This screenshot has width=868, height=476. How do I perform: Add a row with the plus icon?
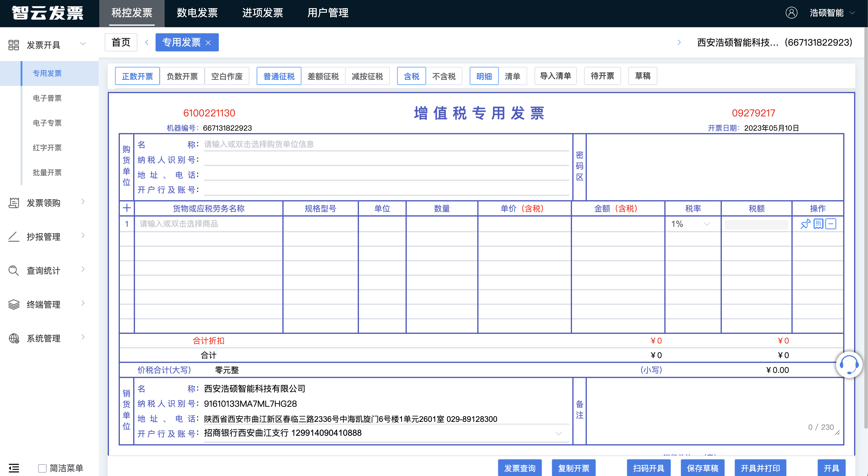click(127, 208)
